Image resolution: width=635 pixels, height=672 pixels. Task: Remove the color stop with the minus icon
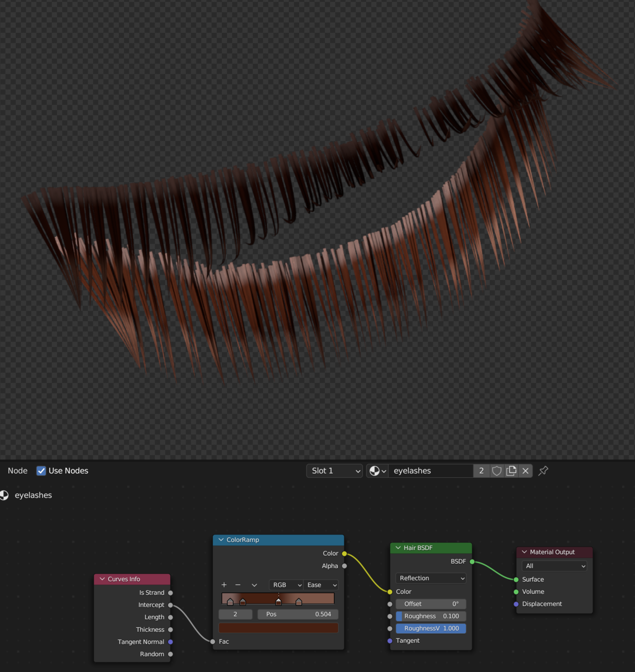(238, 585)
